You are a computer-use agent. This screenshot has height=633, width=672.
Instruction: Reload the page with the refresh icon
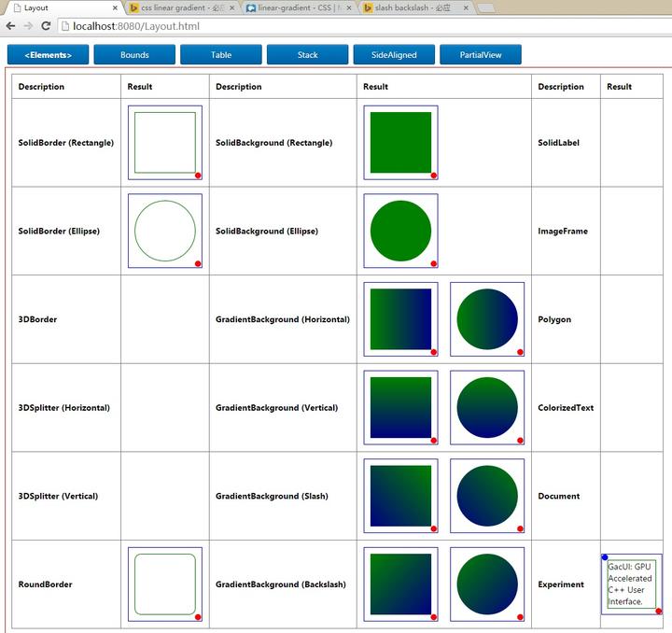coord(46,26)
